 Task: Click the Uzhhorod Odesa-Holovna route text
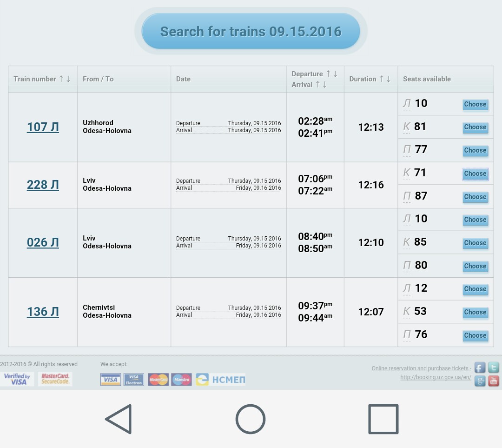[107, 127]
